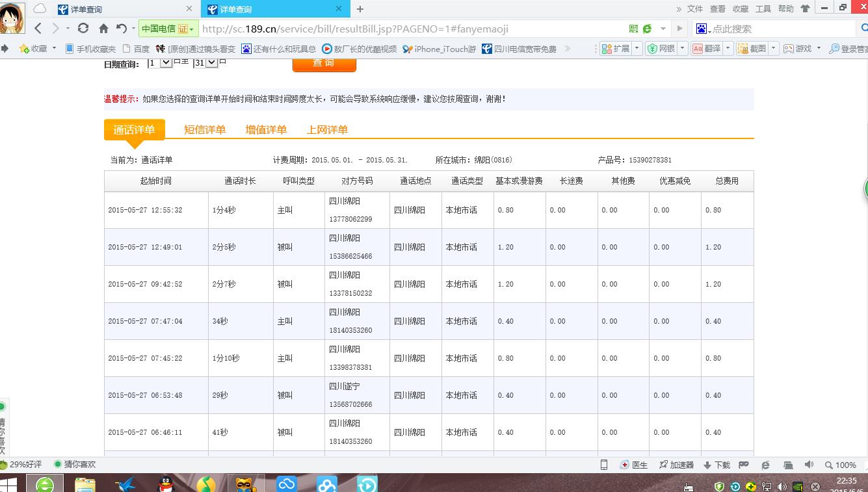Expand the 扩展 dropdown arrow
Viewport: 868px width, 492px height.
click(x=637, y=49)
